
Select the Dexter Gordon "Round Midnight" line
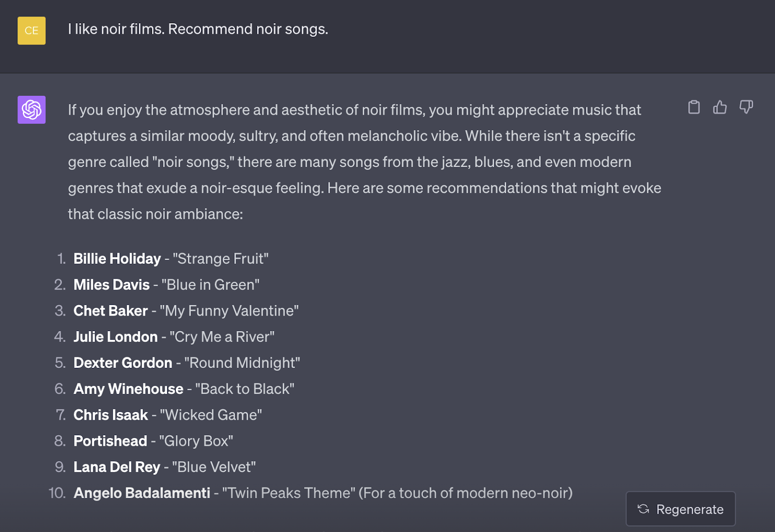[x=186, y=363]
